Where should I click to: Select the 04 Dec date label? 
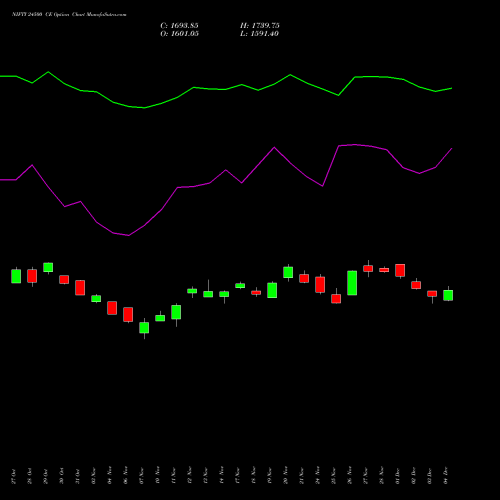[x=446, y=476]
